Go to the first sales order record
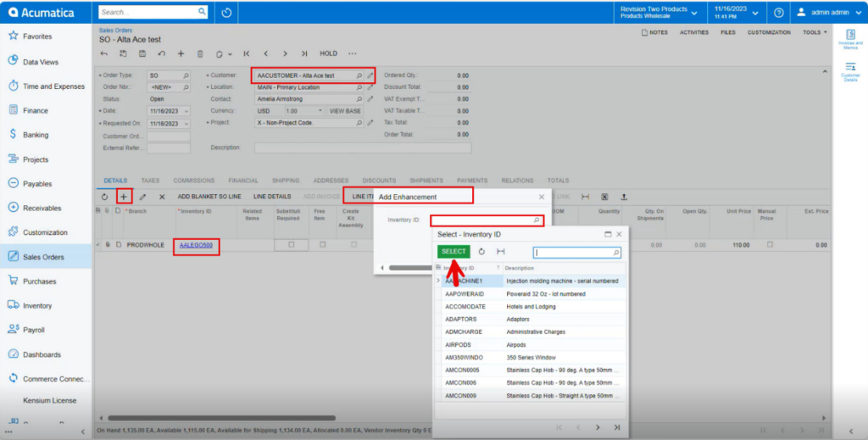868x440 pixels. click(x=247, y=53)
